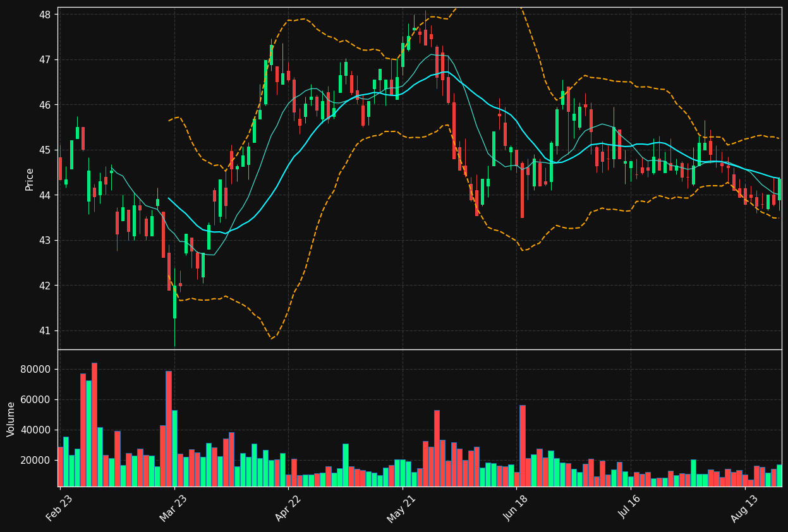
Task: Click the red volume bar peaking near Mar 23
Action: pos(169,429)
